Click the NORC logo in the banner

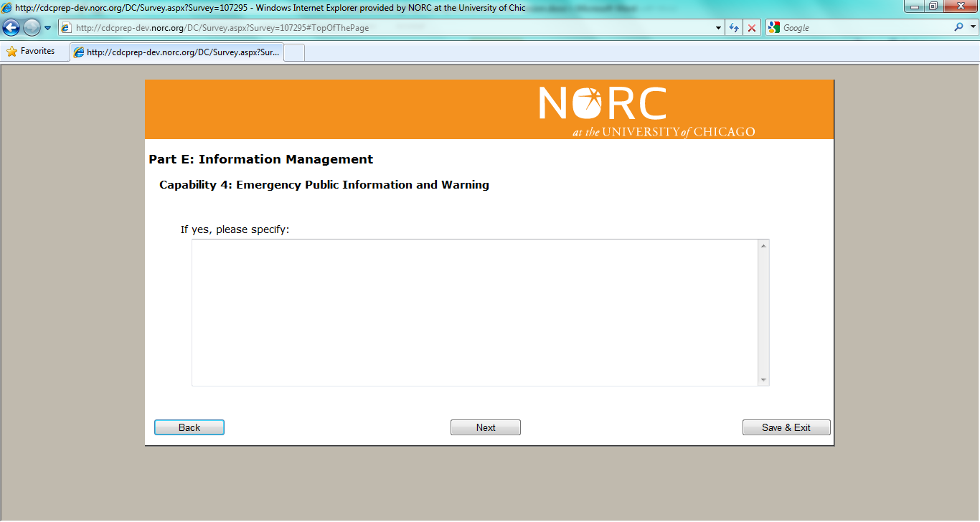(x=646, y=111)
